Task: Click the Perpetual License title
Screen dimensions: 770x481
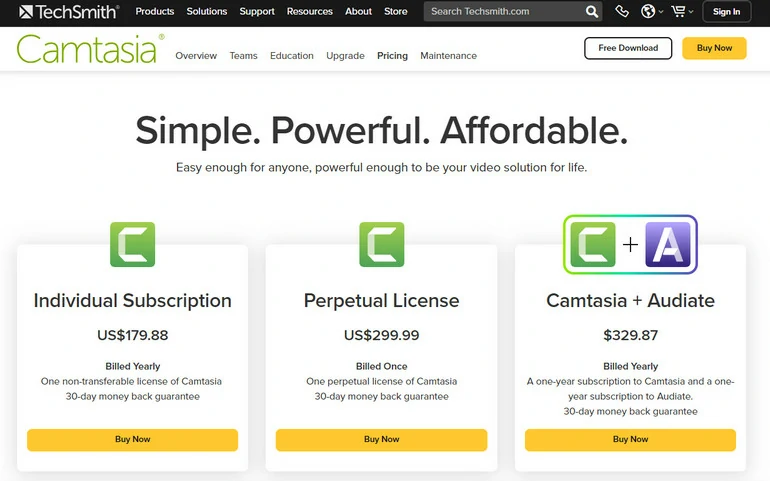Action: [382, 301]
